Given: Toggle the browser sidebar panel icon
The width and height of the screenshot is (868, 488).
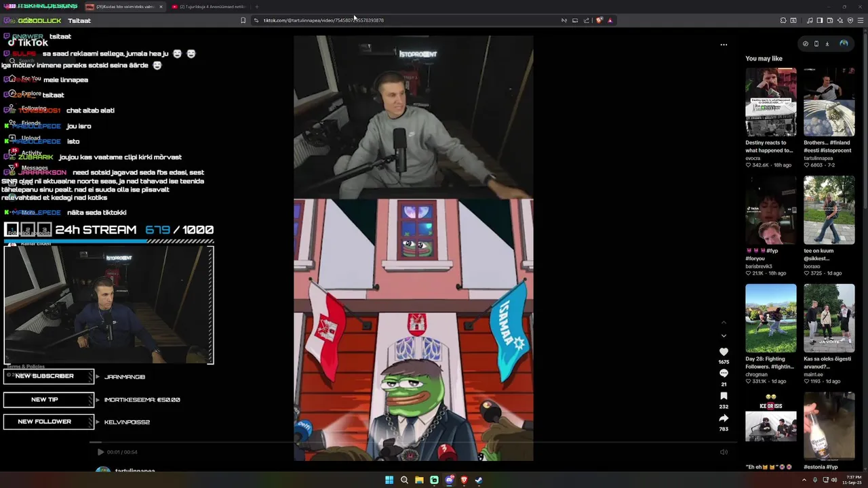Looking at the screenshot, I should [819, 20].
